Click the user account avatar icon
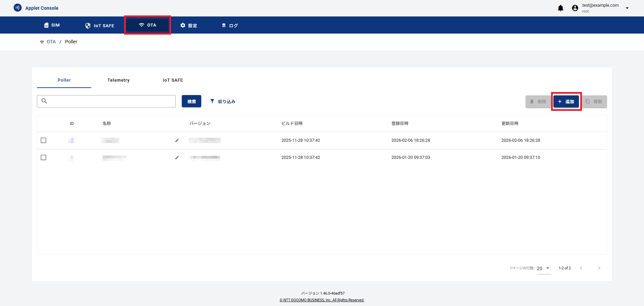This screenshot has width=644, height=306. pyautogui.click(x=575, y=8)
